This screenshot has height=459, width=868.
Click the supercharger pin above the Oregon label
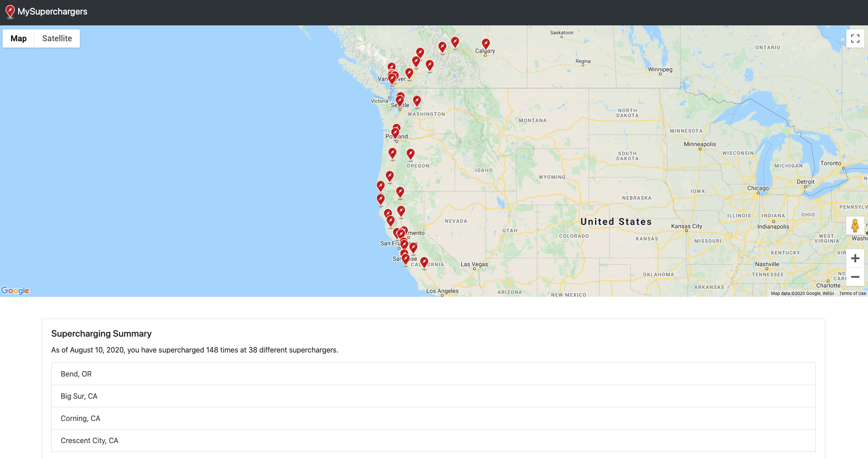tap(410, 154)
